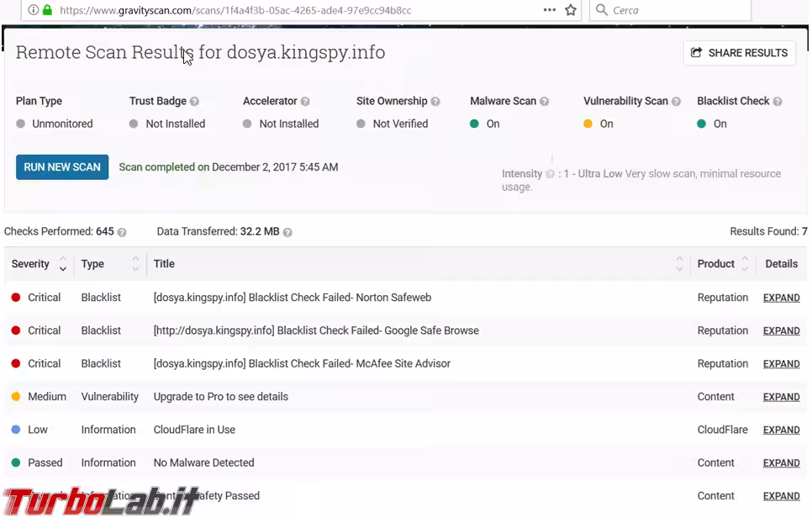This screenshot has height=518, width=812.
Task: Toggle the Blacklist Check On indicator
Action: [702, 124]
